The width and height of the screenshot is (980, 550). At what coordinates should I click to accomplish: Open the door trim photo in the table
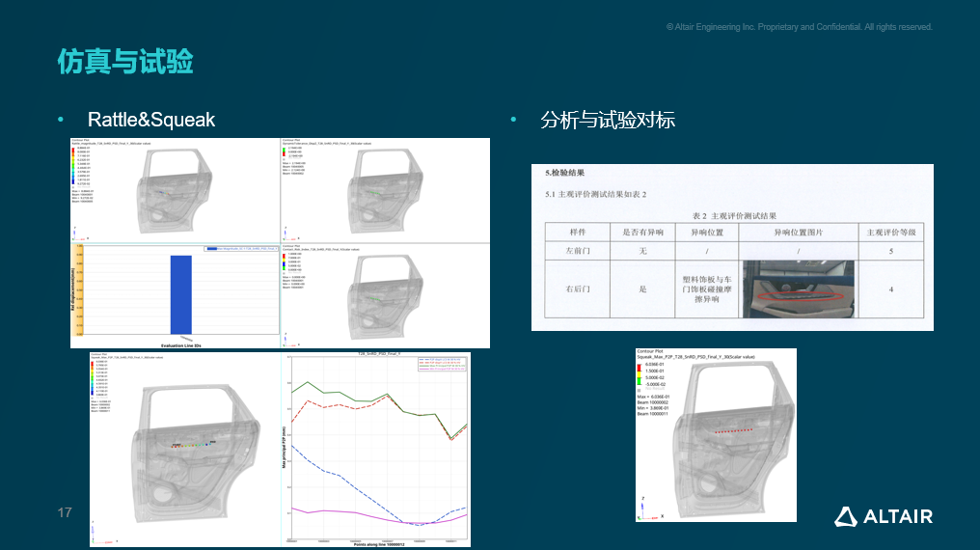[798, 289]
